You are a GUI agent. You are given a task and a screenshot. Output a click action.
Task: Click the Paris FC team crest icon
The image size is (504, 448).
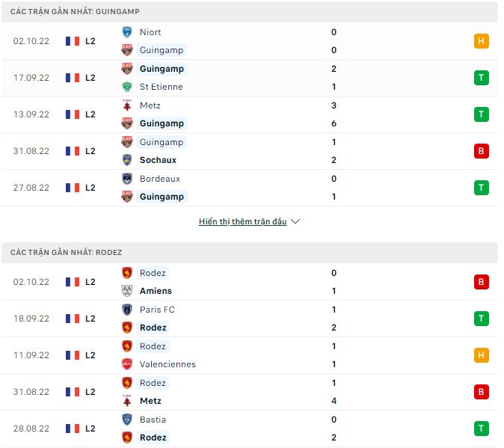coord(127,310)
